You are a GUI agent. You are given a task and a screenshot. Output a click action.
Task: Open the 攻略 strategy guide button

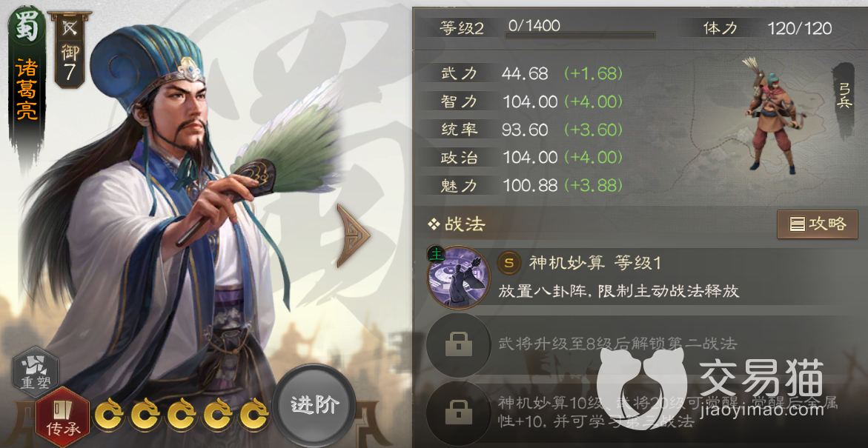click(817, 224)
